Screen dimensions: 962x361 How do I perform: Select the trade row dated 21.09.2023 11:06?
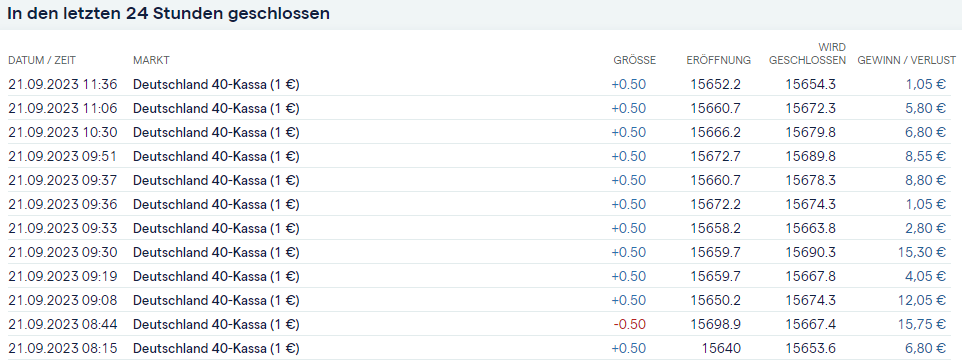click(x=481, y=108)
